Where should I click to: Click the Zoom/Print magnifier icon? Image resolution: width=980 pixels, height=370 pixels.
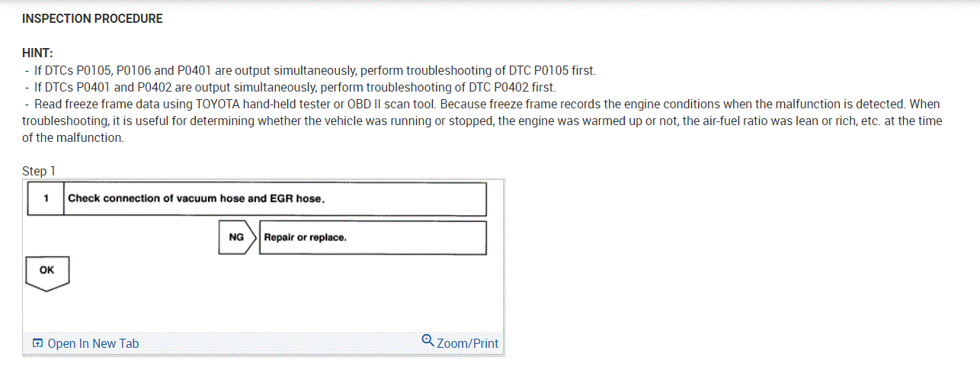point(428,340)
